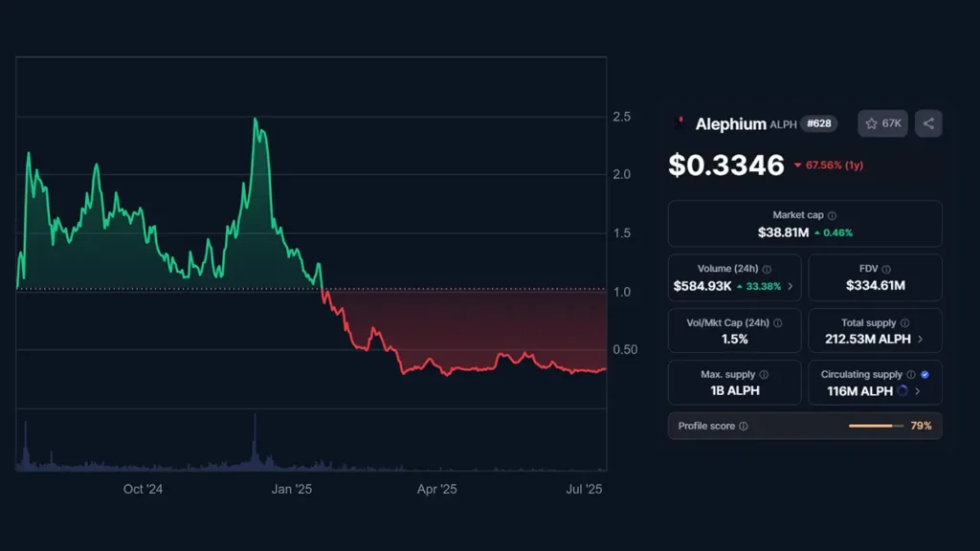Click the 0.50 price axis label
This screenshot has height=551, width=980.
625,350
